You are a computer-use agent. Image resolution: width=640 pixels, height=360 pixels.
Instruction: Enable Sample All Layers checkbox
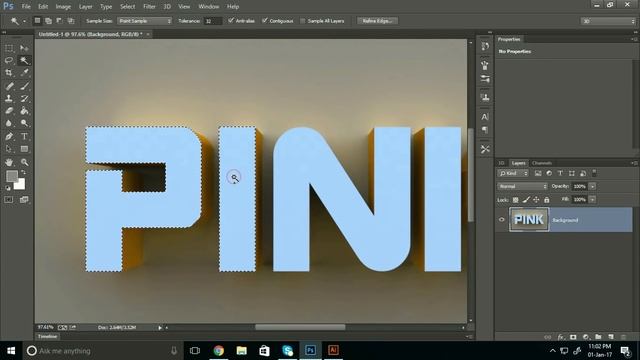pos(302,21)
